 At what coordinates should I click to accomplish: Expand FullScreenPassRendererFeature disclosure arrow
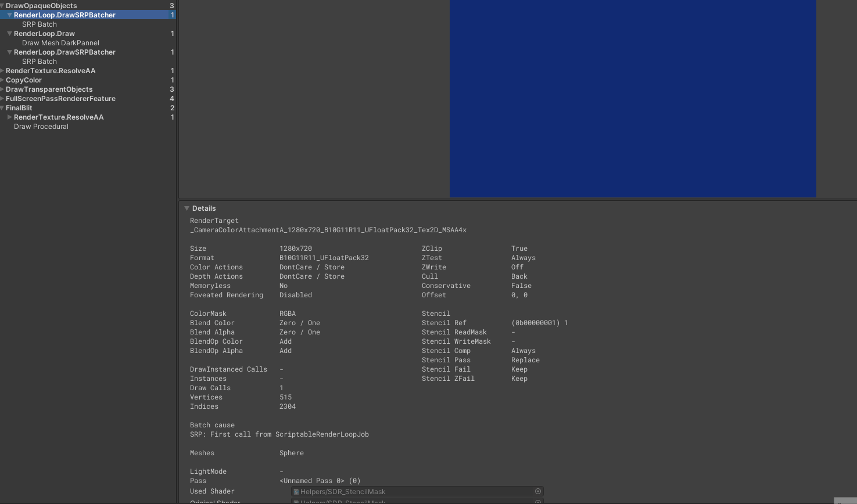point(2,99)
